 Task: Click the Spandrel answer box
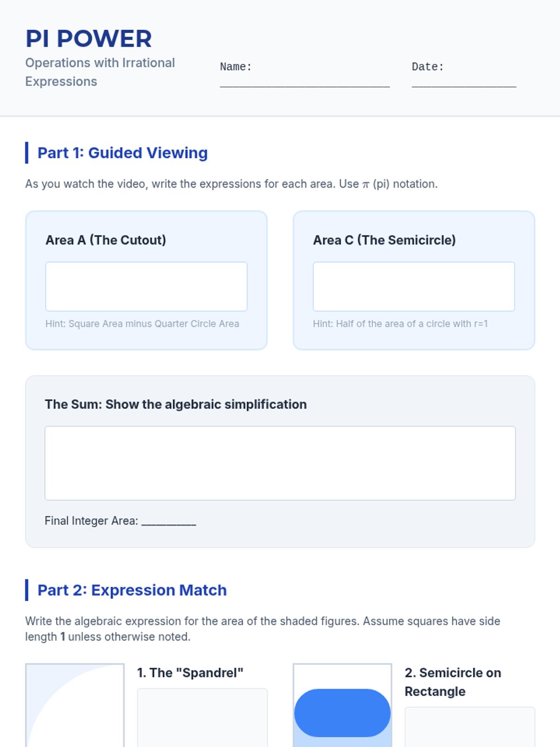point(202,719)
